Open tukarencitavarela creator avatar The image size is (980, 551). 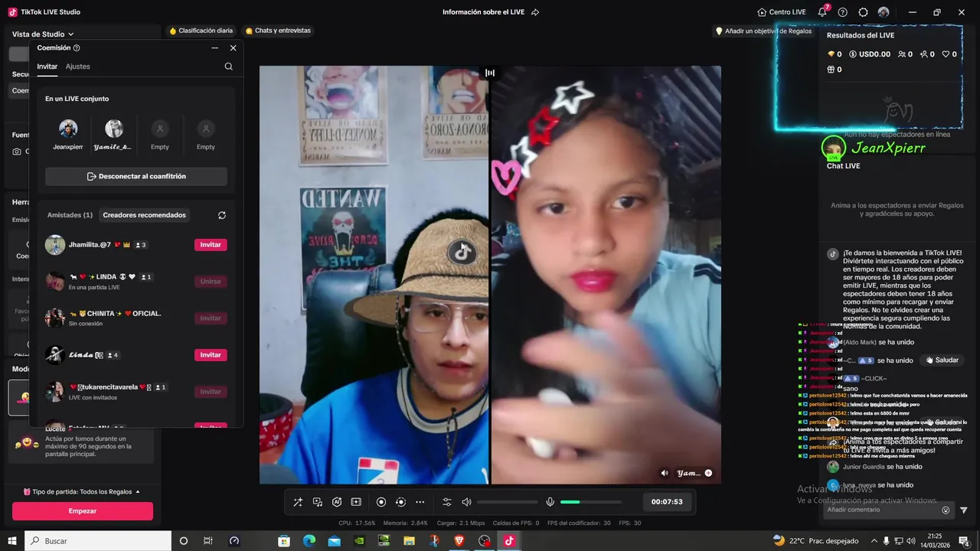[55, 392]
